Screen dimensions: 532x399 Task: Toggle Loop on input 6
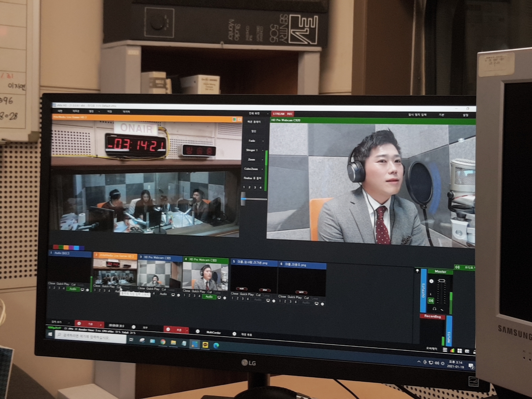pyautogui.click(x=314, y=298)
